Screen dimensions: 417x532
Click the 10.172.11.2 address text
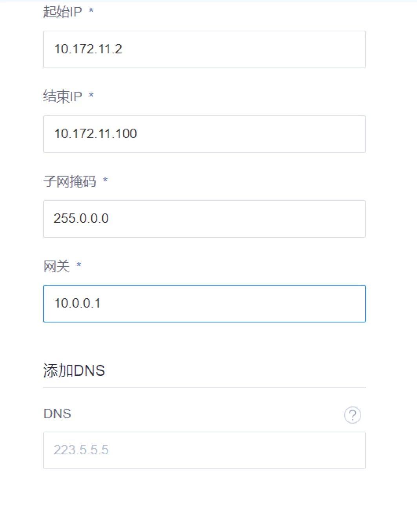[88, 49]
